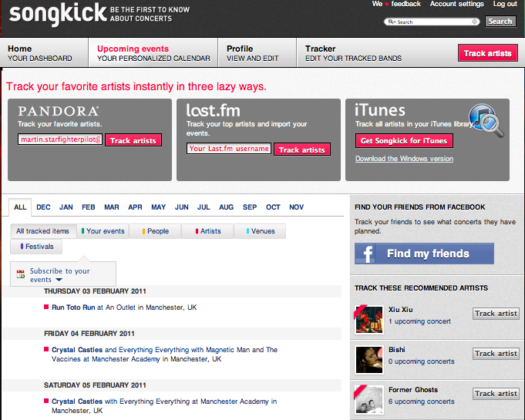Viewport: 525px width, 420px height.
Task: Open the 6 upcoming concerts link
Action: point(422,402)
